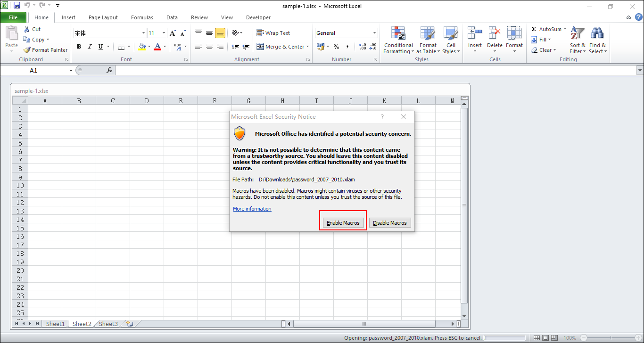Click Increase Decimal icon

tap(362, 47)
